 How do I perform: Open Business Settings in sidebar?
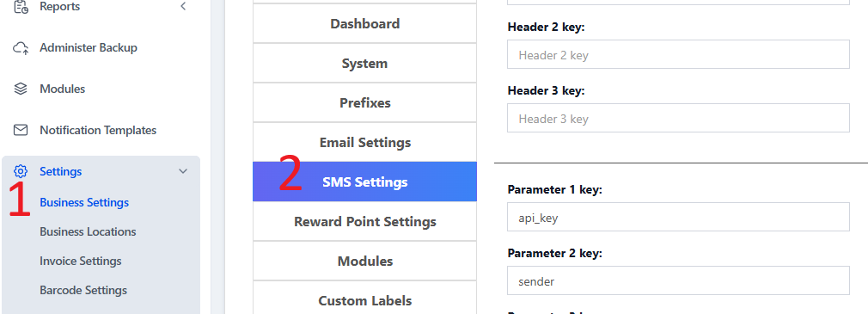pos(84,203)
